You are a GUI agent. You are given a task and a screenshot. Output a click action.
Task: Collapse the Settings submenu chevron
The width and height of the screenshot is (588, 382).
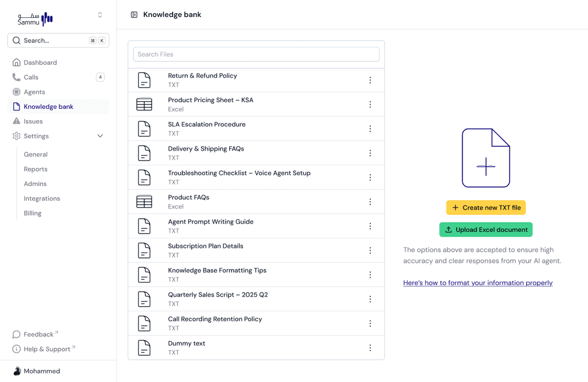click(x=100, y=136)
